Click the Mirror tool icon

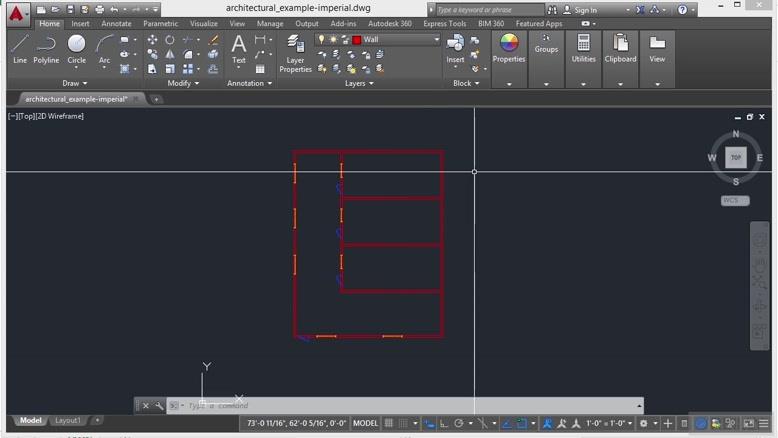[170, 54]
